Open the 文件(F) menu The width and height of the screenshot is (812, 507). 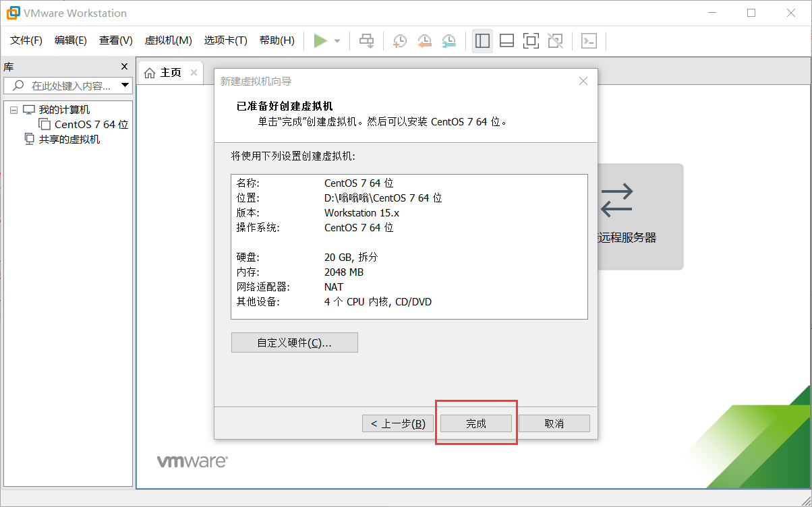[x=26, y=40]
